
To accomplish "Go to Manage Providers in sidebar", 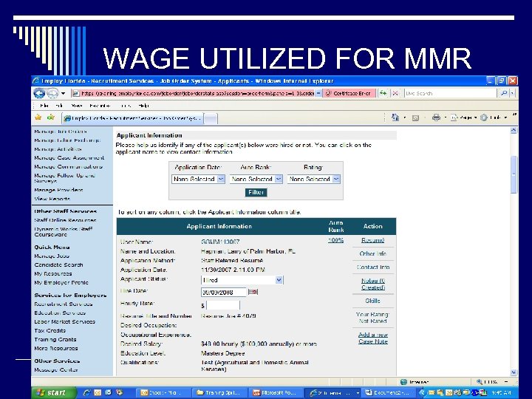I will point(58,190).
